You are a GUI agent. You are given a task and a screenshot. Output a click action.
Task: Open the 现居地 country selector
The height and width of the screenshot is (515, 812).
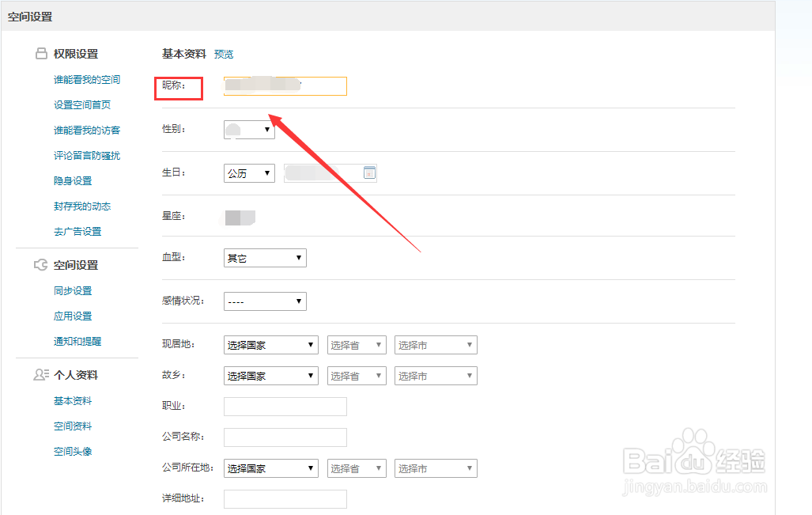(x=270, y=344)
